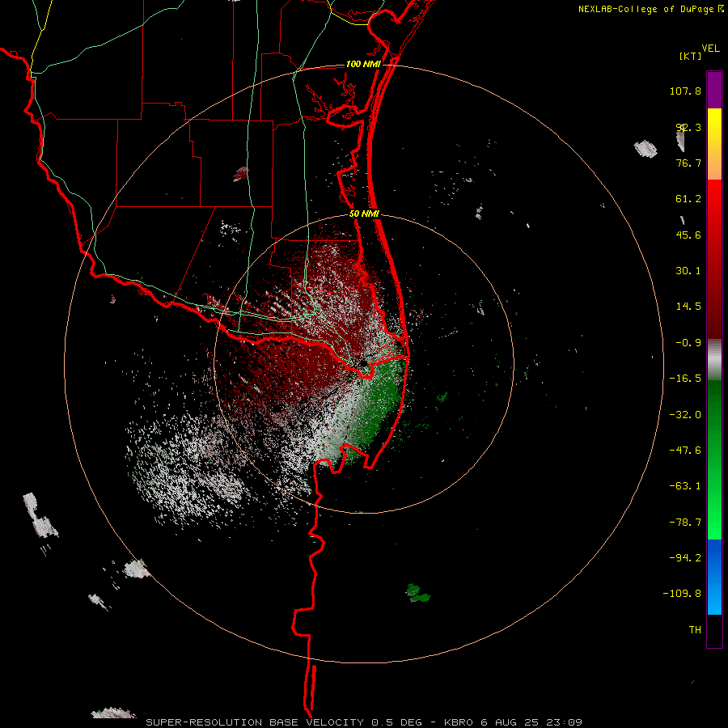Click the 14.5 velocity scale value

[x=688, y=307]
